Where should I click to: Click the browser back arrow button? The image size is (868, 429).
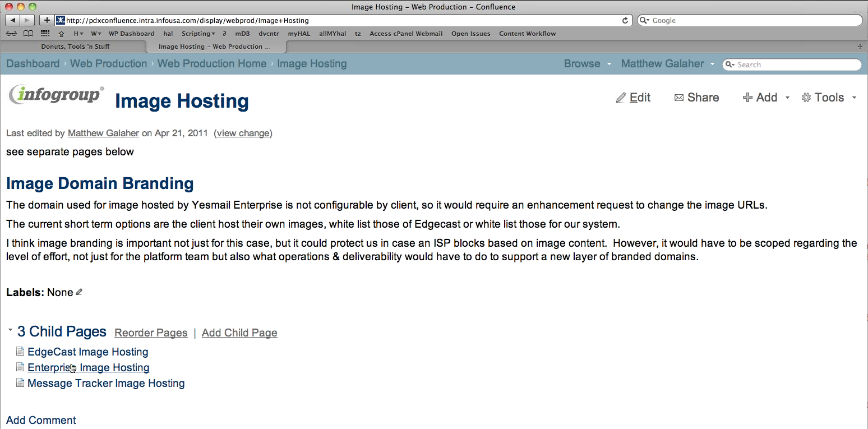[12, 20]
